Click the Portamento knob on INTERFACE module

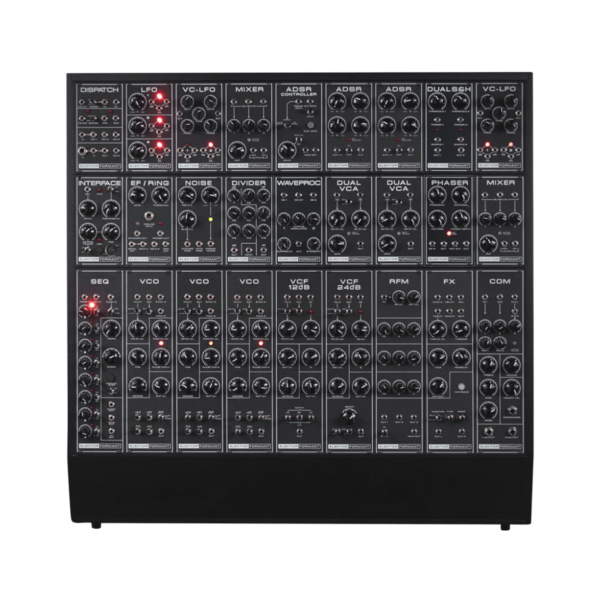pos(111,209)
